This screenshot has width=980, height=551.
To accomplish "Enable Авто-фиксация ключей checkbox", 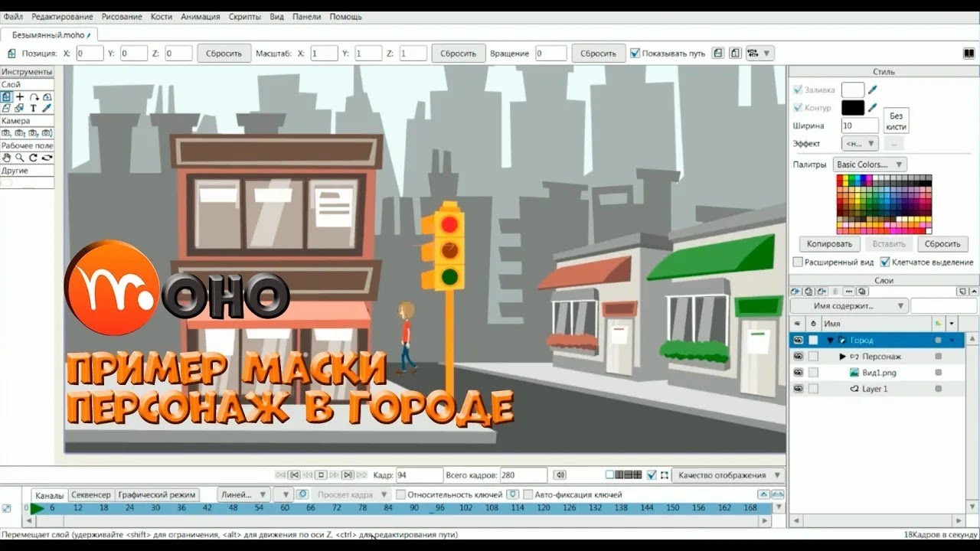I will click(528, 495).
